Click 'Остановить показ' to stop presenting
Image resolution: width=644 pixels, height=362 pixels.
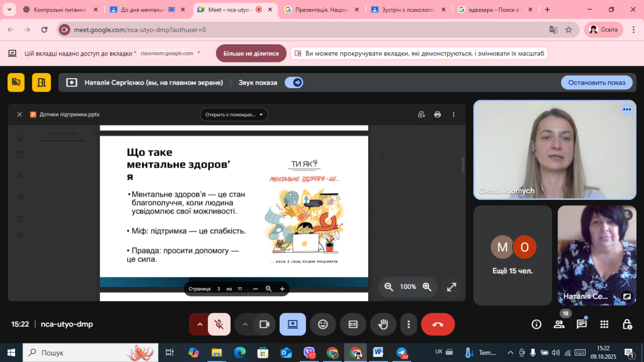(x=597, y=83)
